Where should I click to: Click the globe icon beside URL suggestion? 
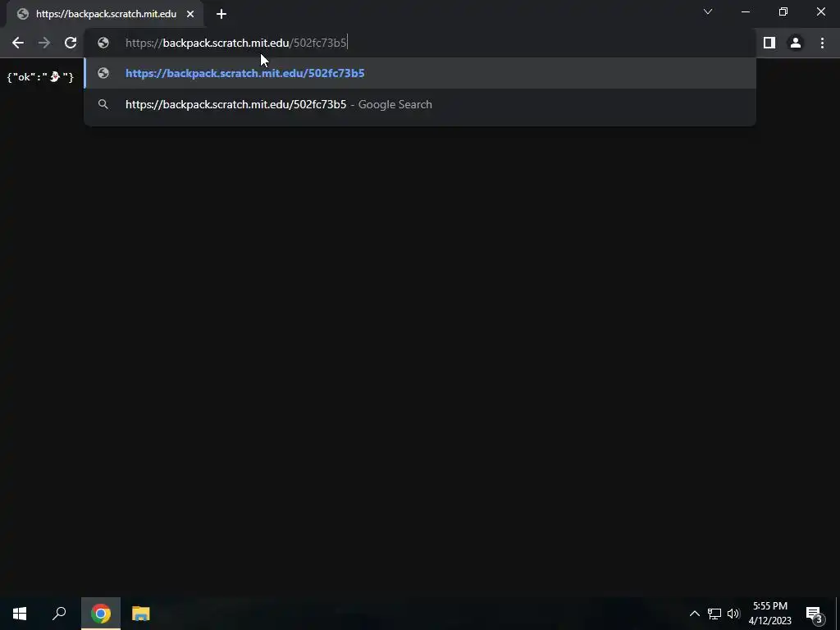[103, 73]
